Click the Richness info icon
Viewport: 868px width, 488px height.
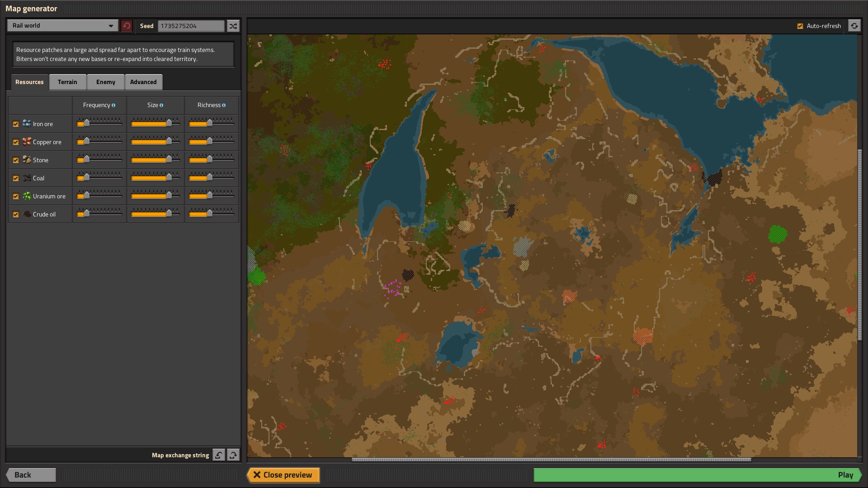click(224, 105)
